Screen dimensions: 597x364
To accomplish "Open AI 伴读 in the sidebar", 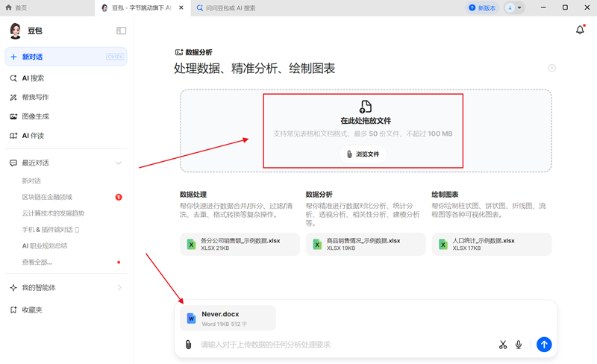I will point(66,136).
